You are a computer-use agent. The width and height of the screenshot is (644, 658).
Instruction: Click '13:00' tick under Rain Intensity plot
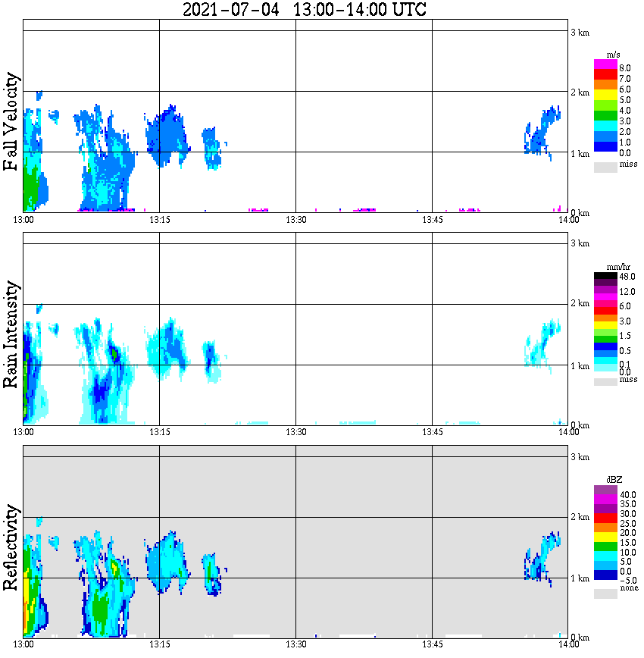click(23, 432)
